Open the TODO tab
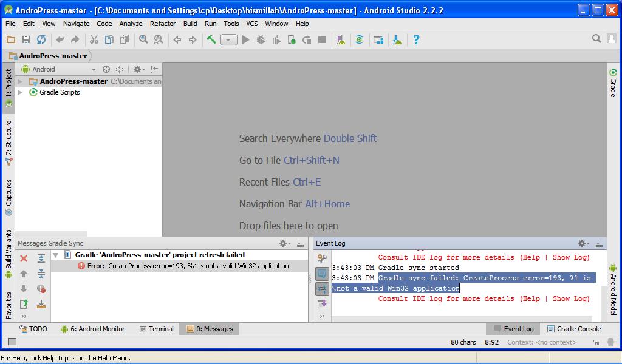Viewport: 622px width, 364px height. (33, 329)
